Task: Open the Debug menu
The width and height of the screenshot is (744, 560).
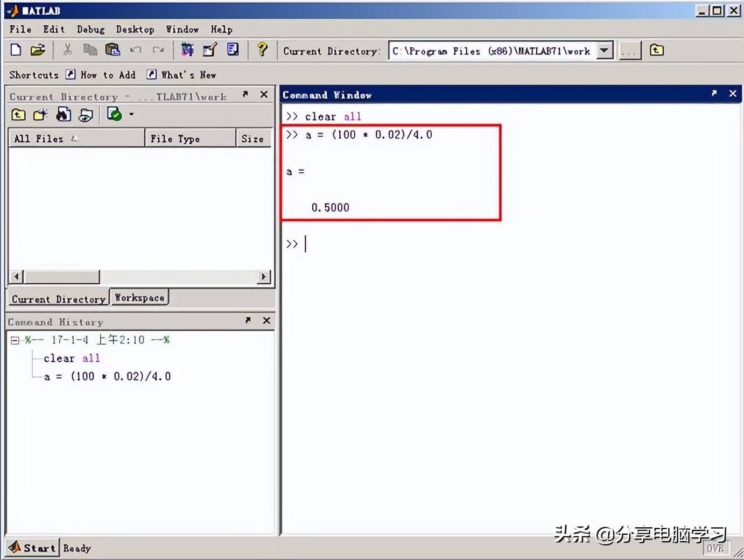Action: [90, 30]
